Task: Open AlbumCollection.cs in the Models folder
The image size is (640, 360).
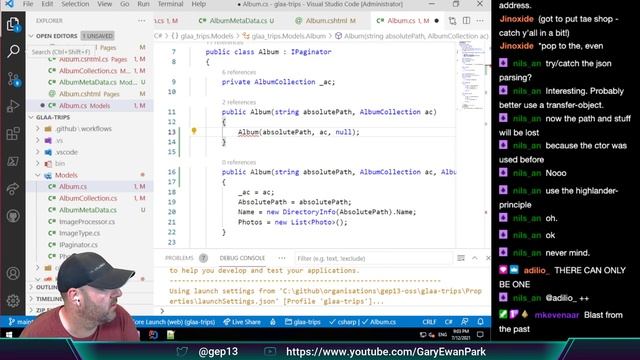Action: click(88, 198)
